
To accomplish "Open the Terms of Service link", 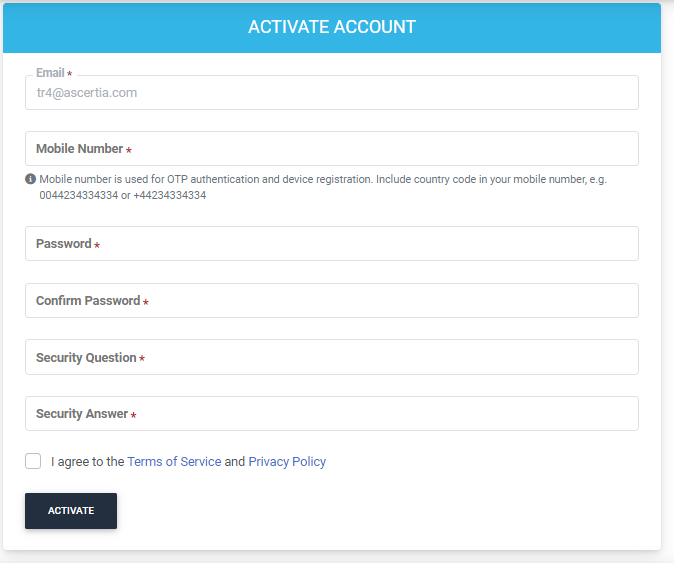I will coord(174,462).
